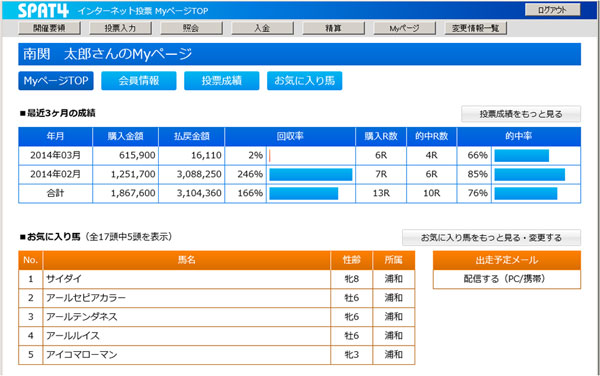
Task: Click the 2% recovery rate value
Action: (x=255, y=155)
